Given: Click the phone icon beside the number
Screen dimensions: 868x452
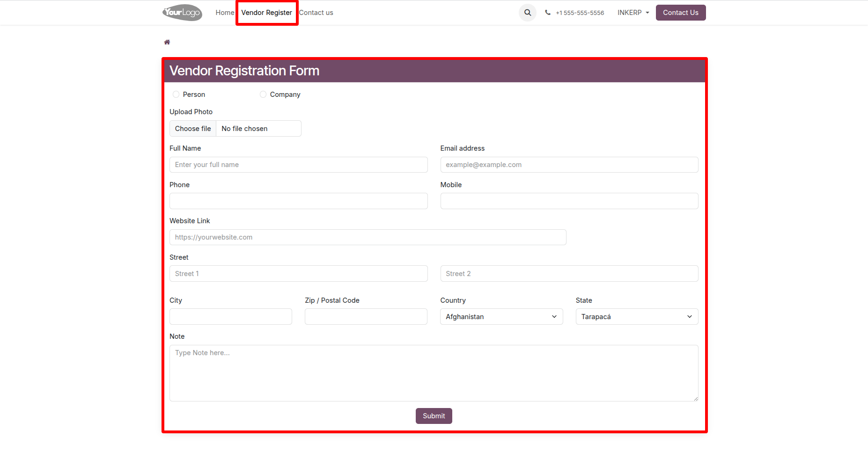Looking at the screenshot, I should (548, 13).
